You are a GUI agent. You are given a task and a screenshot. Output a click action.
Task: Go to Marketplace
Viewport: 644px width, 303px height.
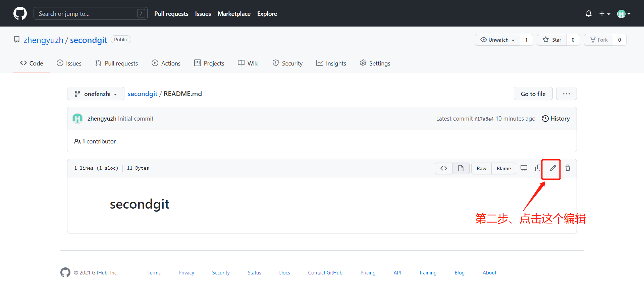click(234, 14)
